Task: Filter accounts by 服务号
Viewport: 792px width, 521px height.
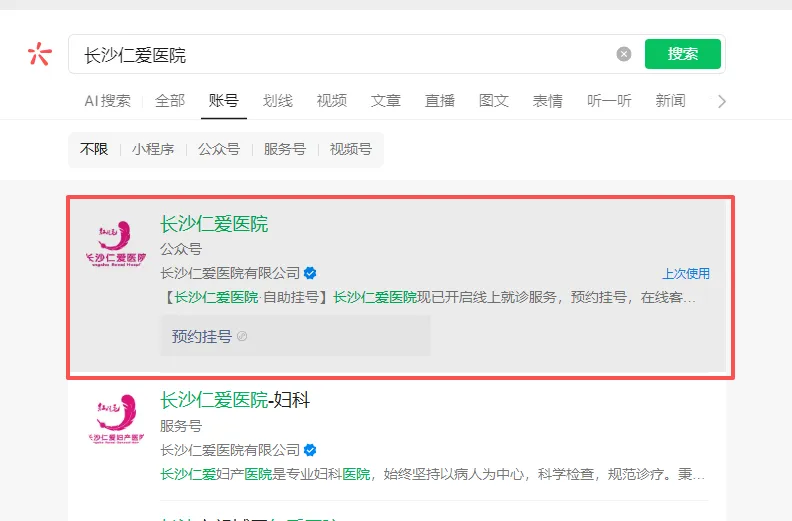Action: (284, 149)
